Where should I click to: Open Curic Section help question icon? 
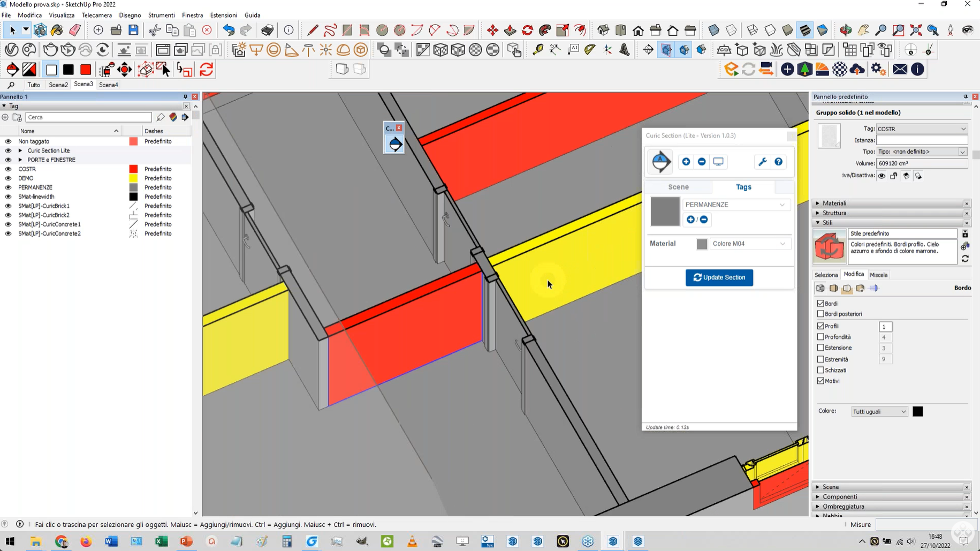click(x=779, y=162)
